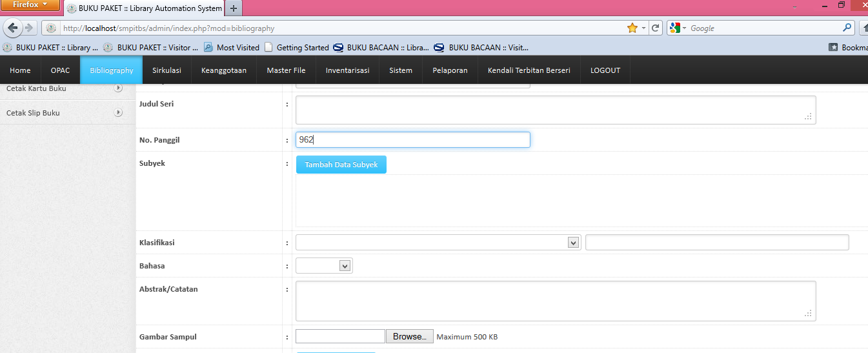Open the Keanggotaan menu
The height and width of the screenshot is (353, 868).
224,70
